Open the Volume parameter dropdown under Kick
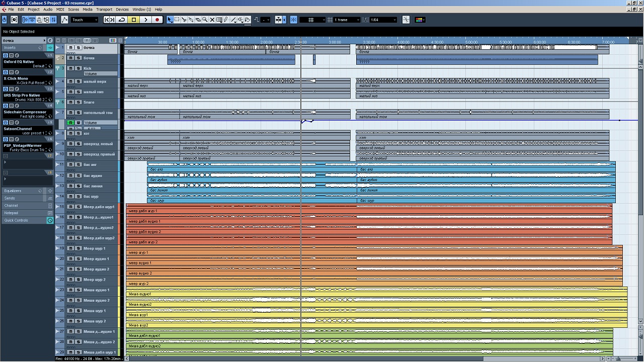 pos(100,74)
